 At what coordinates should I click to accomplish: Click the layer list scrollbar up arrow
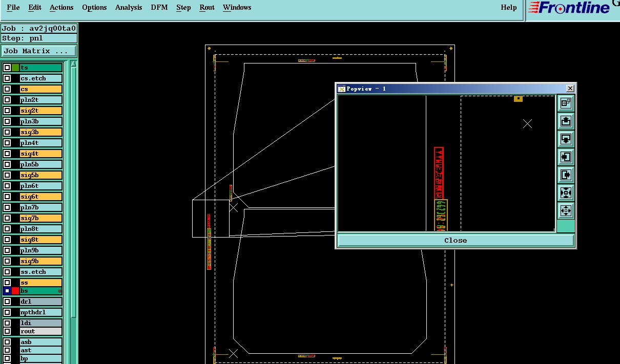point(74,64)
